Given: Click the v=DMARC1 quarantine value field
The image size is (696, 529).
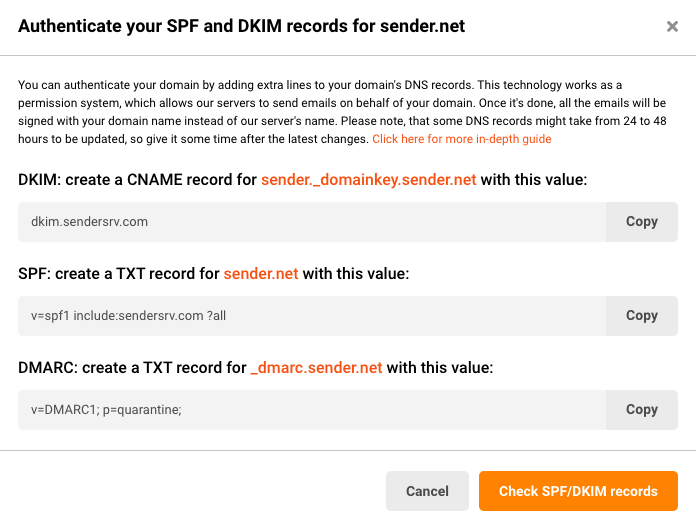Looking at the screenshot, I should (x=312, y=410).
